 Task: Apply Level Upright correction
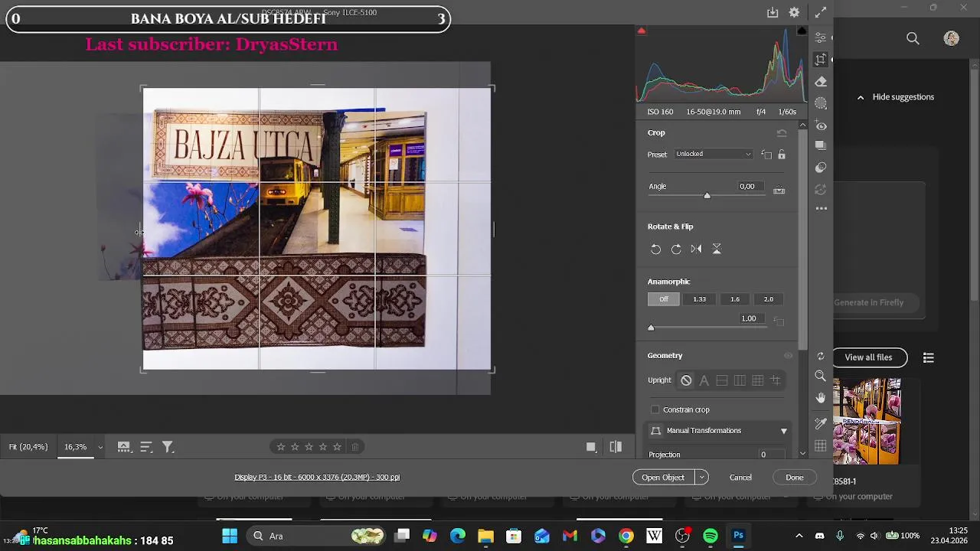(722, 380)
